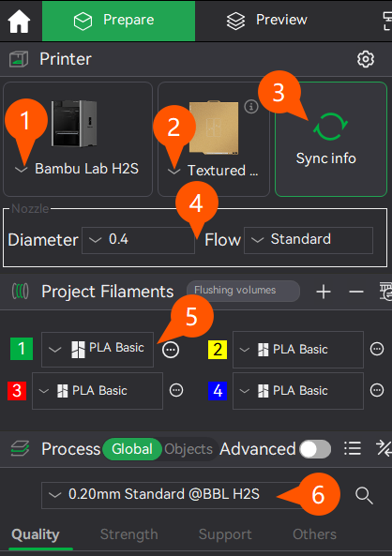Open filament 4 more options icon

point(377,390)
